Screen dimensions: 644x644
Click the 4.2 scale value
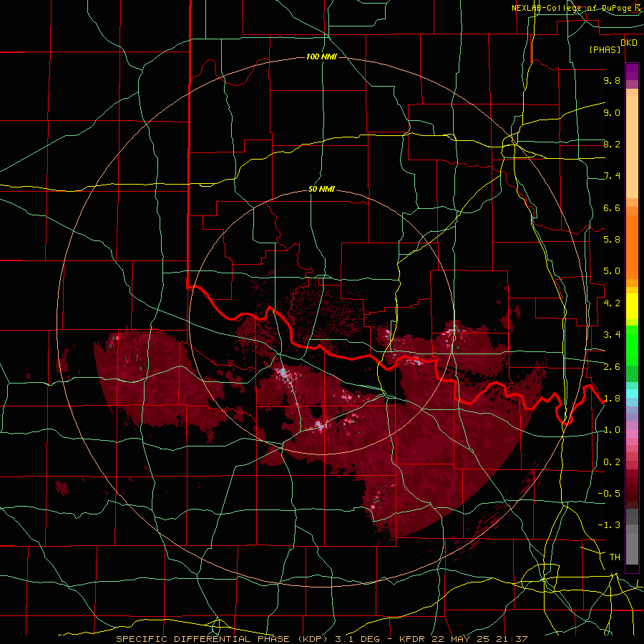tap(612, 303)
